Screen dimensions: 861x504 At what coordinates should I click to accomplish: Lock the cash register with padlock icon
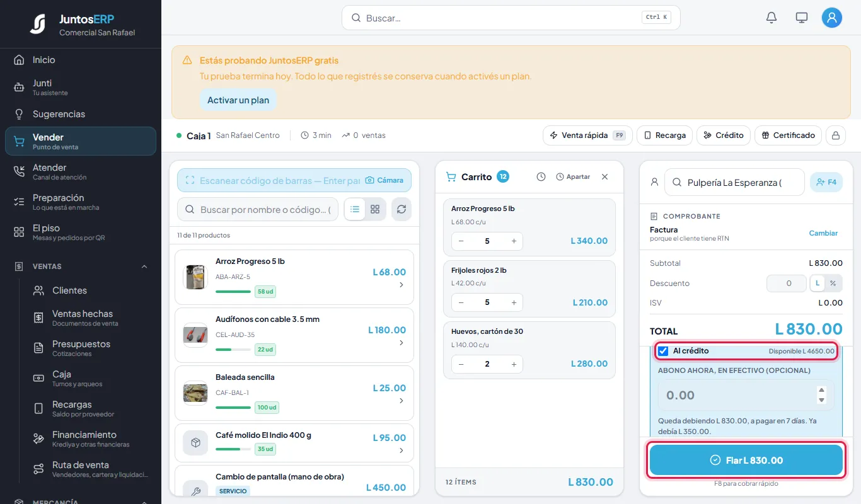pos(836,135)
